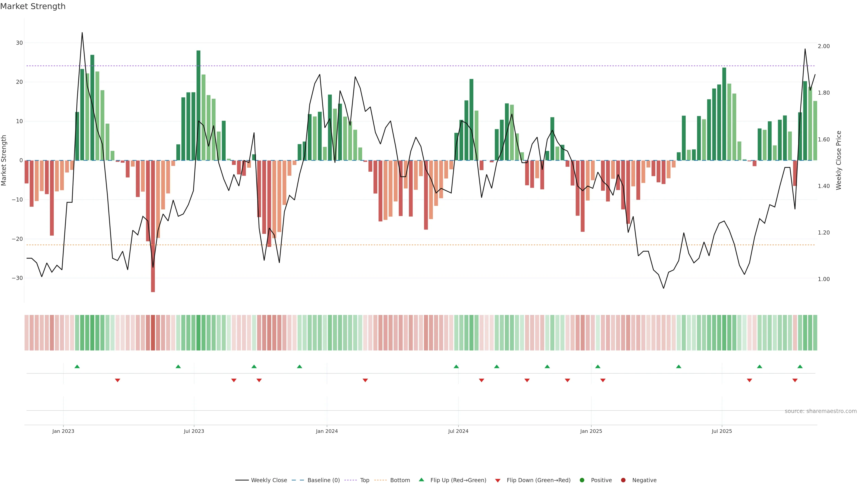Screen dimensions: 868x488
Task: Click the Positive green circle legend icon
Action: click(x=582, y=480)
